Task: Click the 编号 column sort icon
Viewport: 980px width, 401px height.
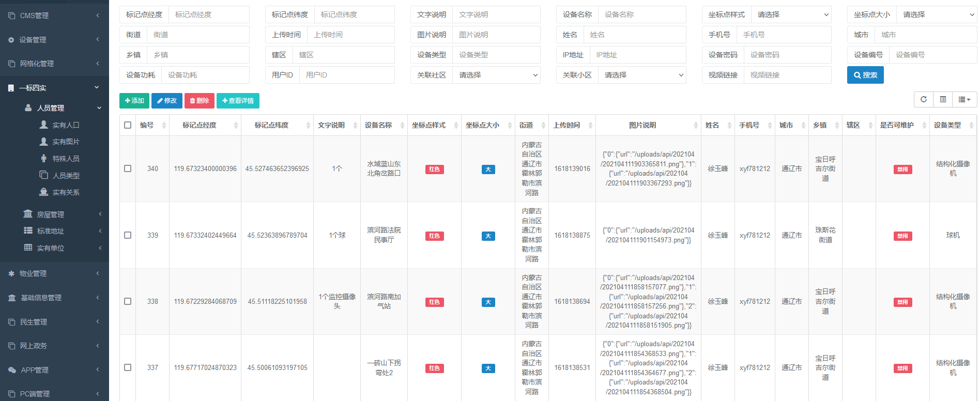Action: click(x=164, y=126)
